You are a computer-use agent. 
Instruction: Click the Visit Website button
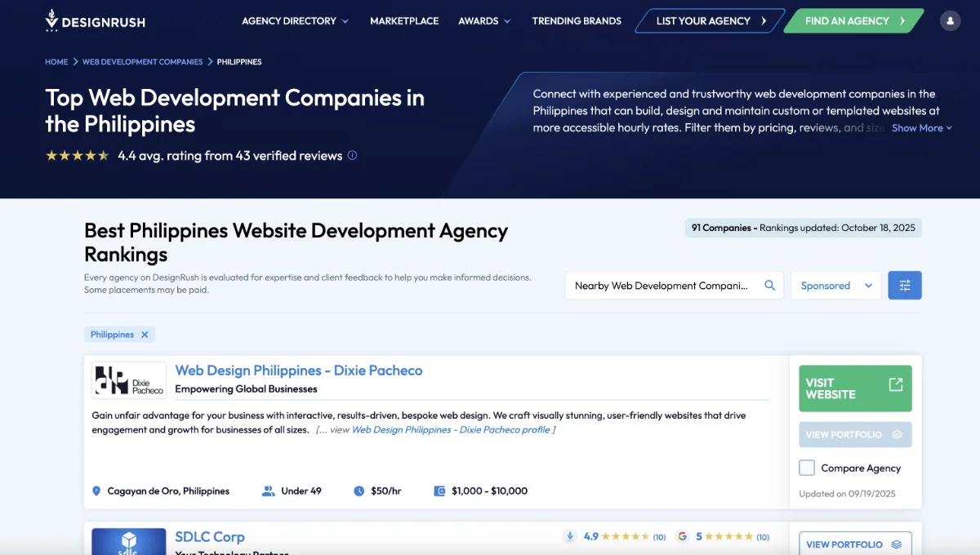[854, 388]
